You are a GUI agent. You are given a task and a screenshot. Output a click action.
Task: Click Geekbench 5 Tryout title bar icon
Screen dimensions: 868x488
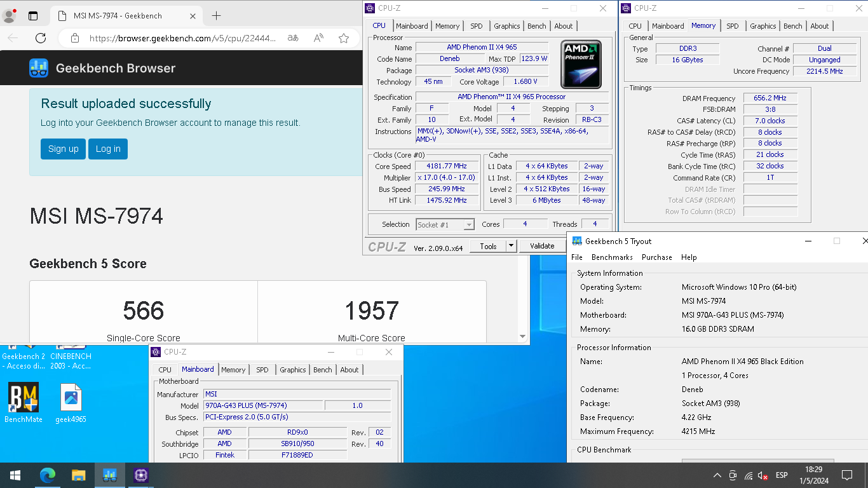pos(577,241)
